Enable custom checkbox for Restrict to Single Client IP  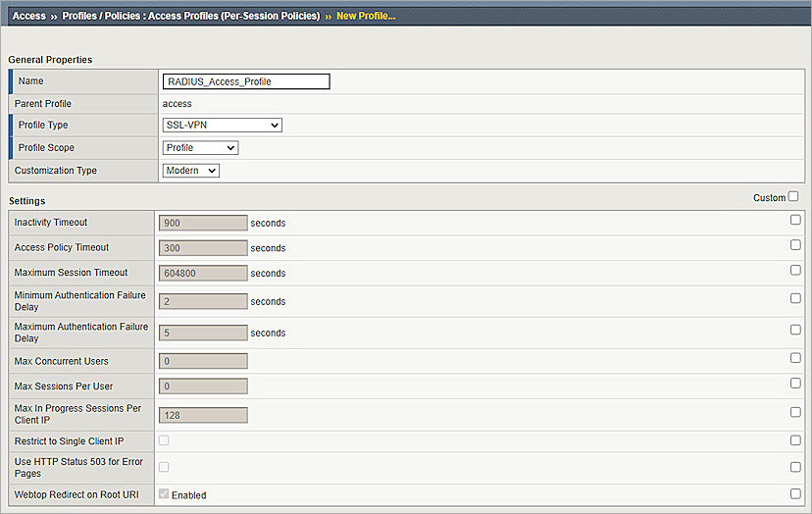pyautogui.click(x=795, y=439)
